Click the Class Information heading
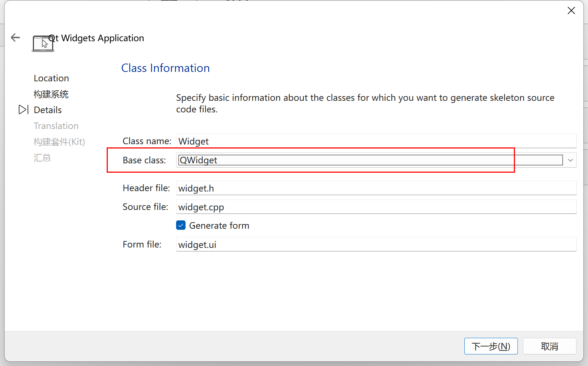The image size is (588, 366). pyautogui.click(x=165, y=68)
